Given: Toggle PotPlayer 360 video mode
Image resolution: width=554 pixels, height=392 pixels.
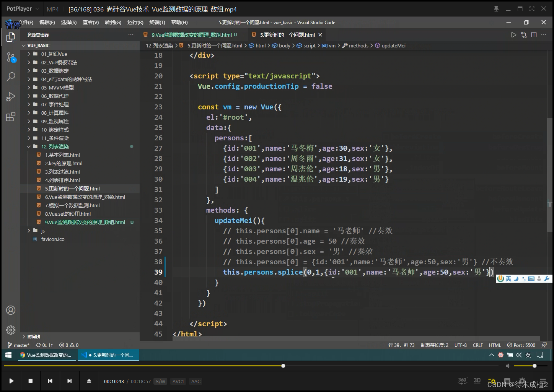Looking at the screenshot, I should pos(463,381).
